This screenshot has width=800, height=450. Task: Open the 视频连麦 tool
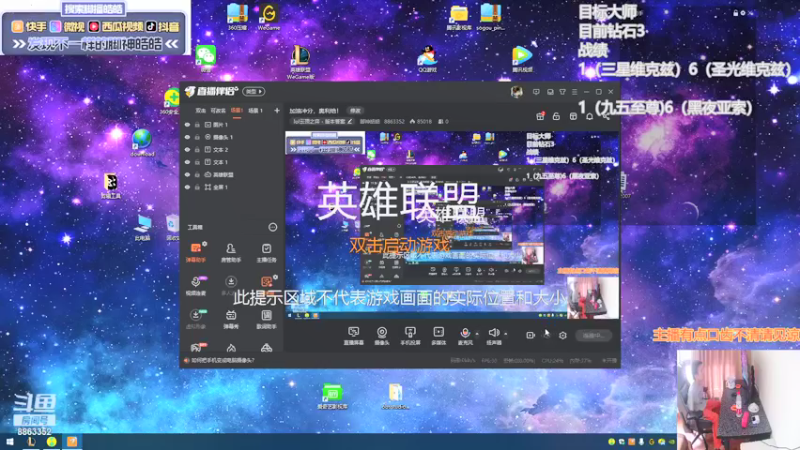coord(196,286)
